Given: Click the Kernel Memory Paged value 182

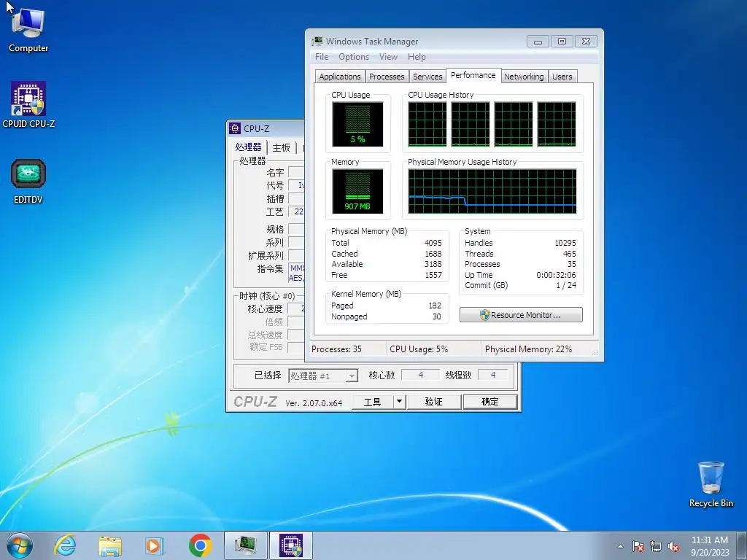Looking at the screenshot, I should click(x=435, y=306).
